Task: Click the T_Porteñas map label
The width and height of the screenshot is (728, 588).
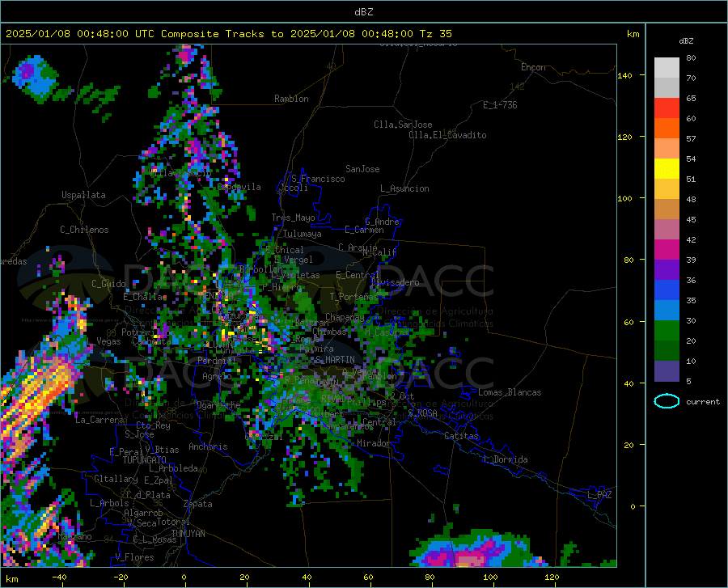Action: [x=353, y=297]
